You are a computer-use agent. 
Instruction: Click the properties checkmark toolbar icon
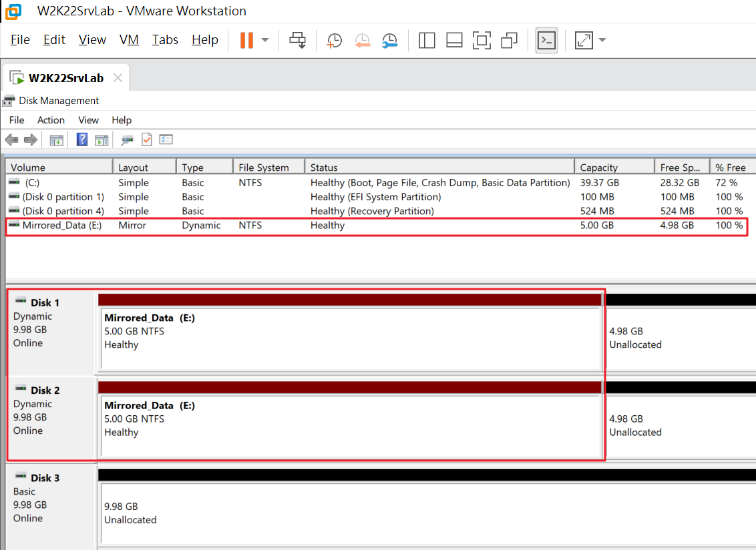(146, 140)
